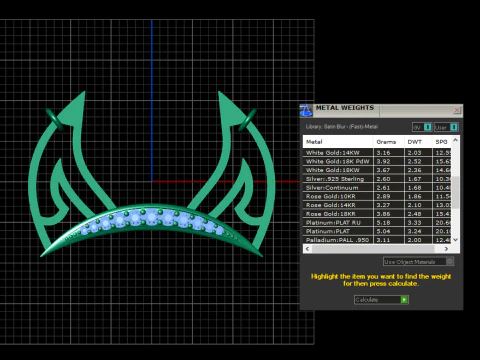Click the metal list scroll-up arrow
The height and width of the screenshot is (360, 480).
click(x=456, y=140)
